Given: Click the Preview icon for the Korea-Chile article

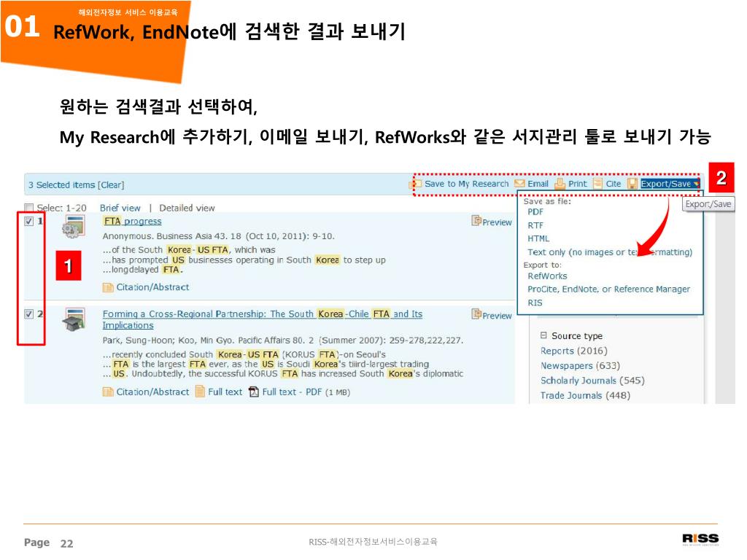Looking at the screenshot, I should [476, 314].
